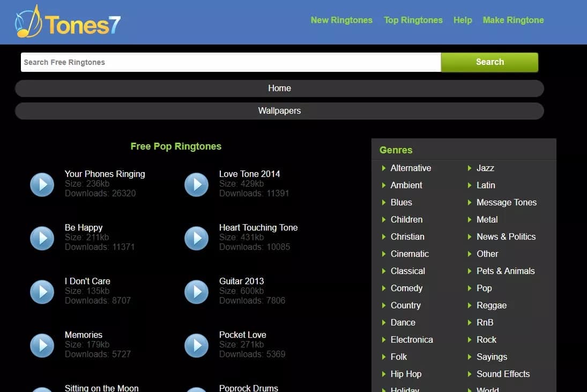Play the Heart Touching Tone ringtone

coord(196,238)
